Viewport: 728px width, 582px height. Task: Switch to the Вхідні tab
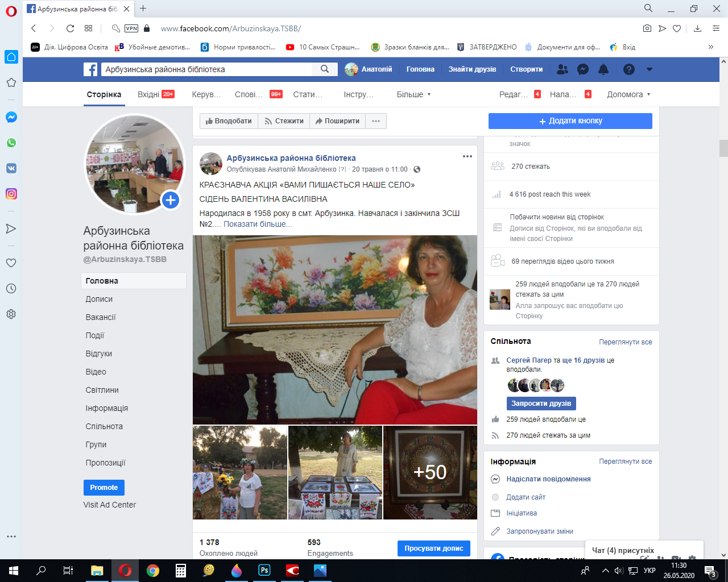pyautogui.click(x=148, y=94)
